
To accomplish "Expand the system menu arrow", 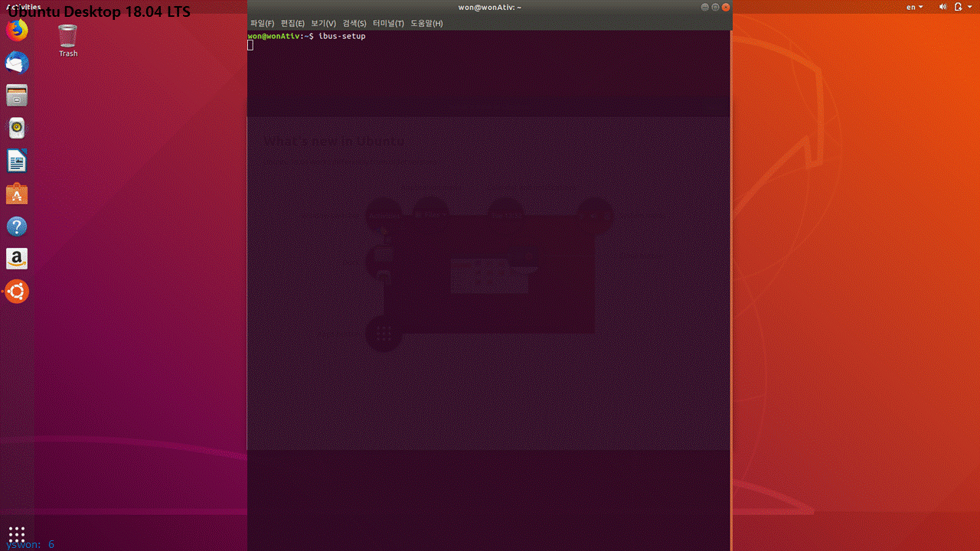I will coord(969,7).
